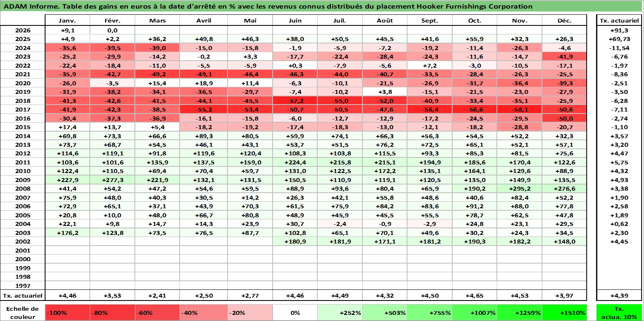Select the 2017 row label
This screenshot has width=644, height=321.
pyautogui.click(x=23, y=109)
